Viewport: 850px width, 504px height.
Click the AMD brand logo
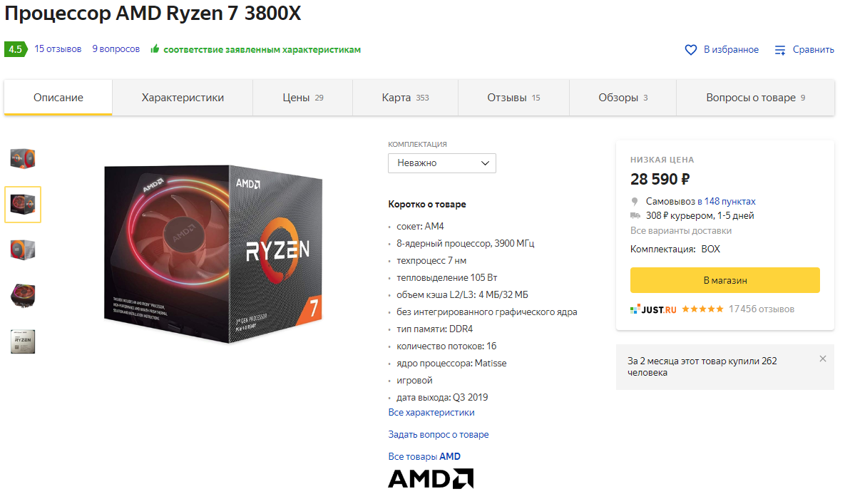point(431,478)
